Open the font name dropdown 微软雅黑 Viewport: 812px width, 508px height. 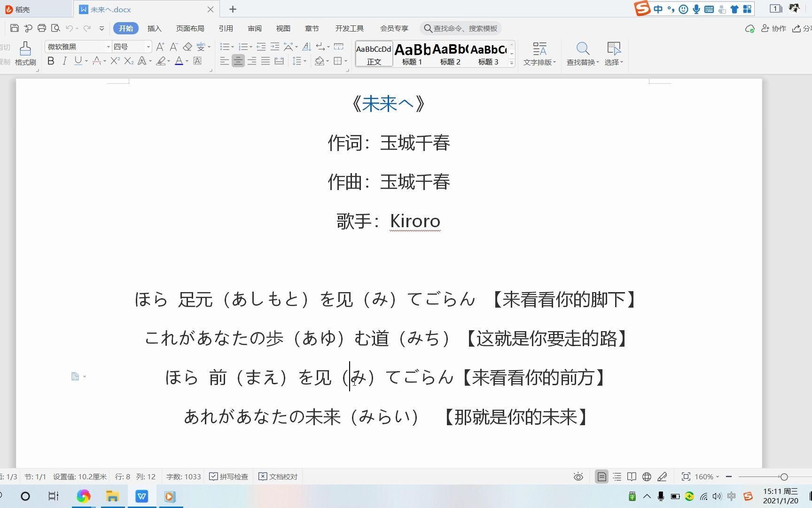108,47
